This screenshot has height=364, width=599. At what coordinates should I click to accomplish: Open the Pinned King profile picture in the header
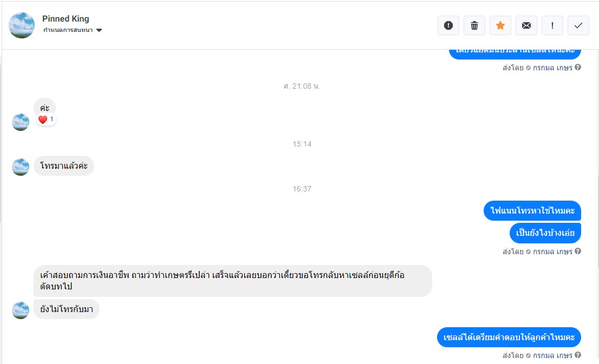pyautogui.click(x=22, y=25)
